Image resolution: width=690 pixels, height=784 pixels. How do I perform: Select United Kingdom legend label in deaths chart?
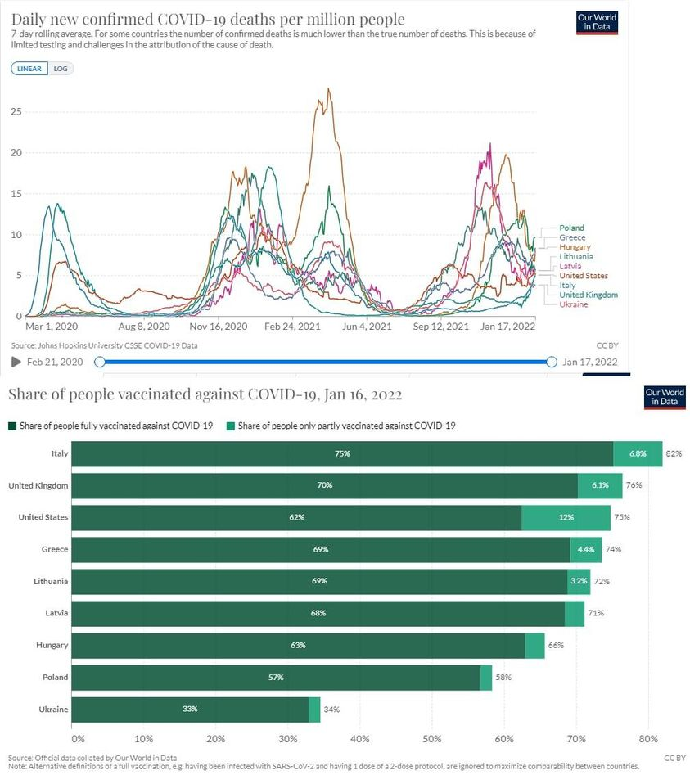[x=588, y=295]
